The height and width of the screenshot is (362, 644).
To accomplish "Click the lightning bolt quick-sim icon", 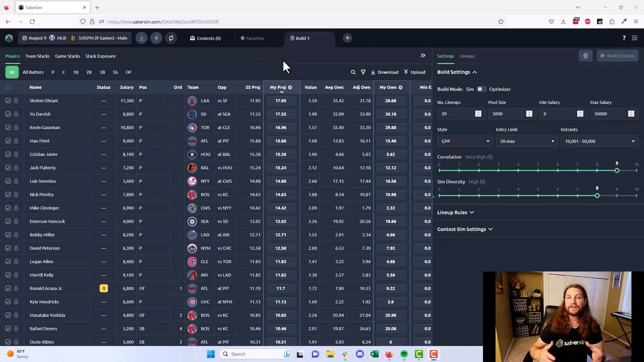I will point(156,38).
